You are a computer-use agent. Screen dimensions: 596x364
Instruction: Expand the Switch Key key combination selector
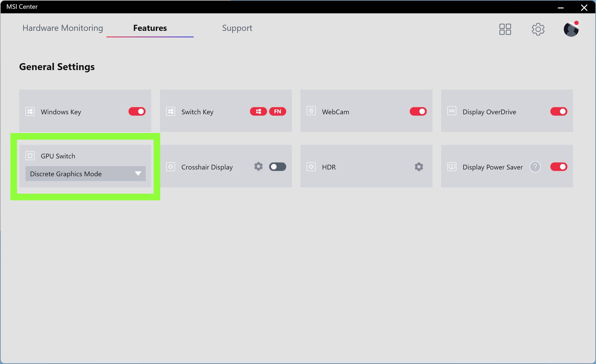(268, 112)
